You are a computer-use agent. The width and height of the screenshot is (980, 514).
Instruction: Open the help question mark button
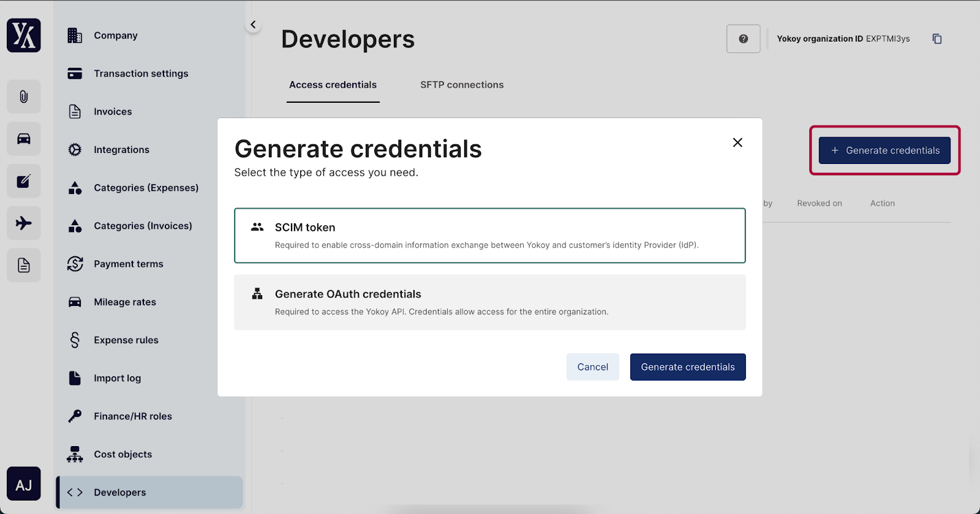point(744,39)
